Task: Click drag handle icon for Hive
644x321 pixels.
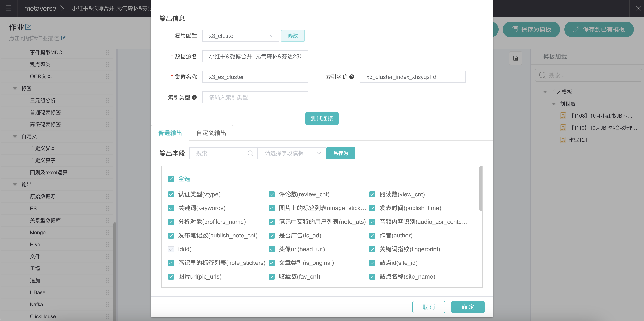Action: tap(107, 244)
